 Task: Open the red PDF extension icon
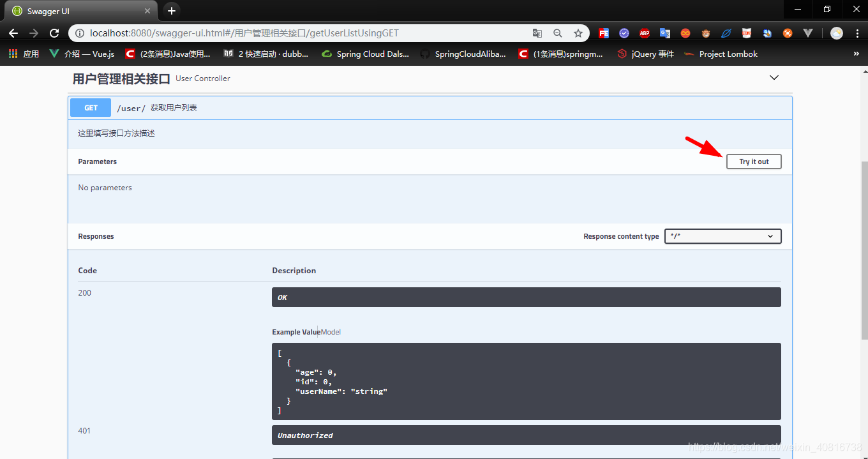point(747,33)
